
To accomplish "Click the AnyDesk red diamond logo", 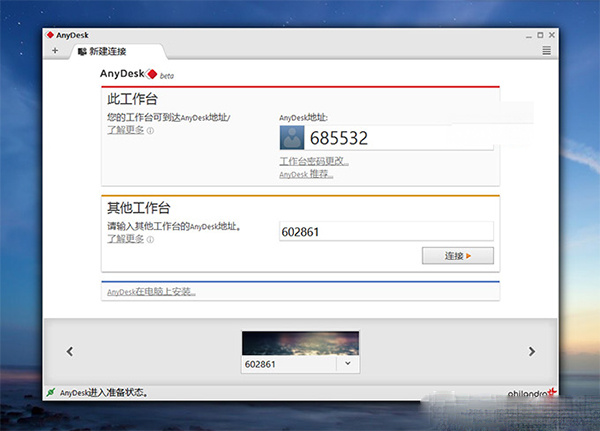I will click(152, 74).
